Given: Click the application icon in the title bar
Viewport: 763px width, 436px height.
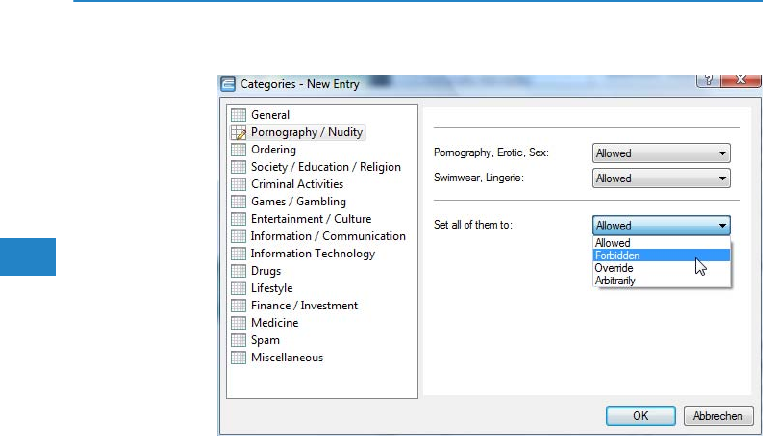Looking at the screenshot, I should 228,84.
